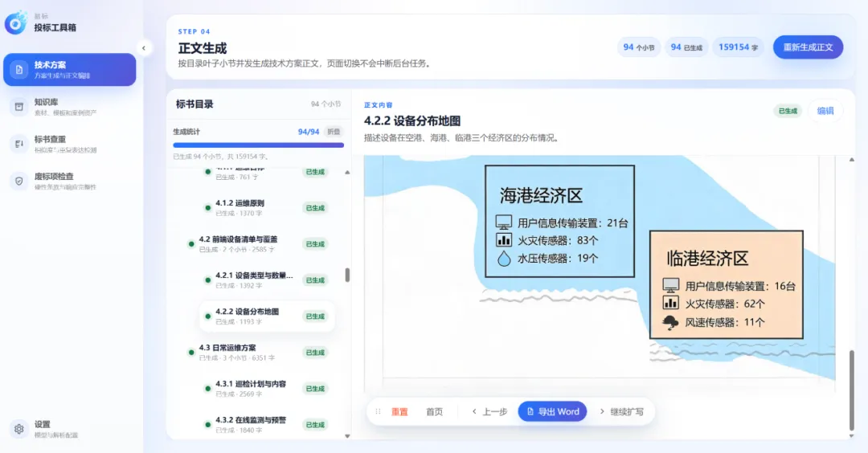
Task: Click the 重置 button
Action: (x=399, y=411)
